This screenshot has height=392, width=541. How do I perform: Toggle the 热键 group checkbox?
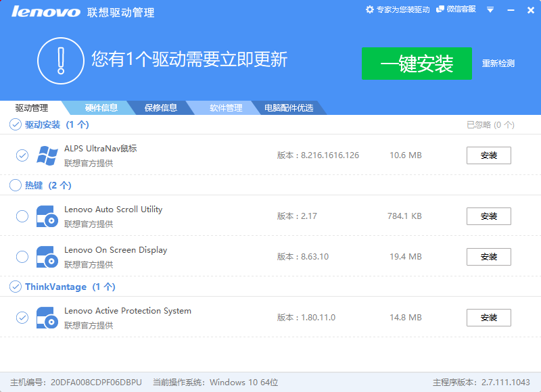tap(15, 185)
